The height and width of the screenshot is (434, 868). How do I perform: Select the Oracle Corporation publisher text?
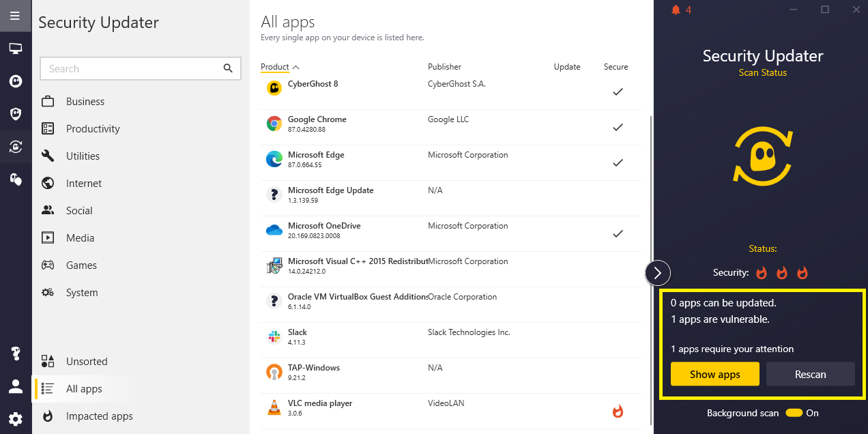tap(462, 297)
